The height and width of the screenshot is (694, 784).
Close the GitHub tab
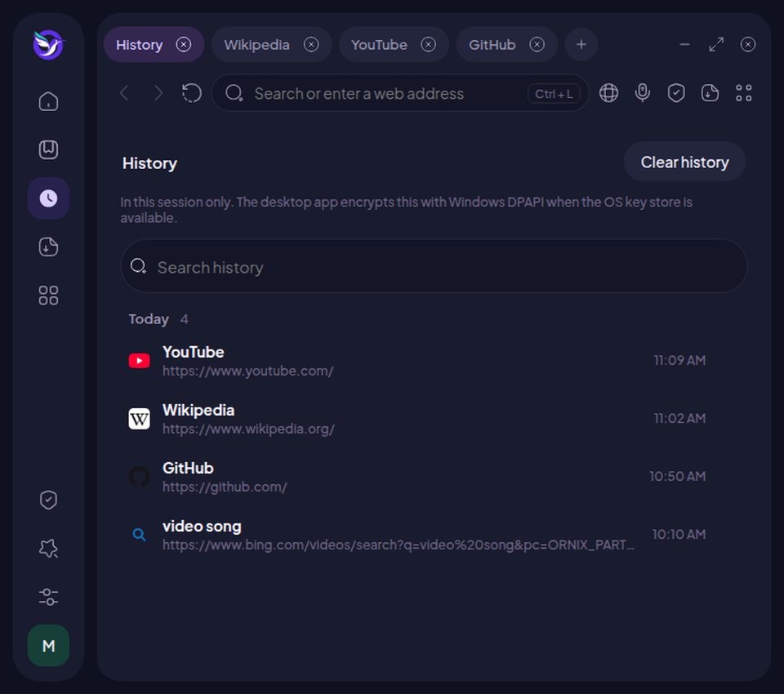point(537,45)
